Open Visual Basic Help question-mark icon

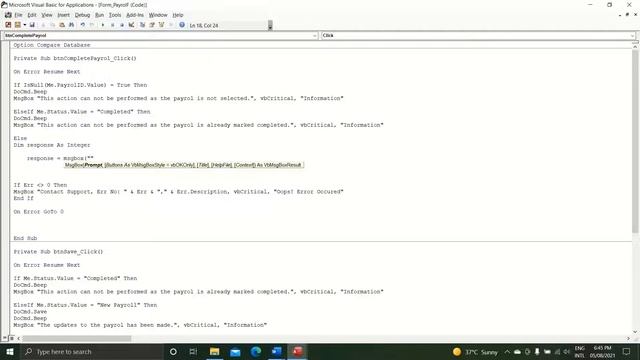tap(182, 25)
